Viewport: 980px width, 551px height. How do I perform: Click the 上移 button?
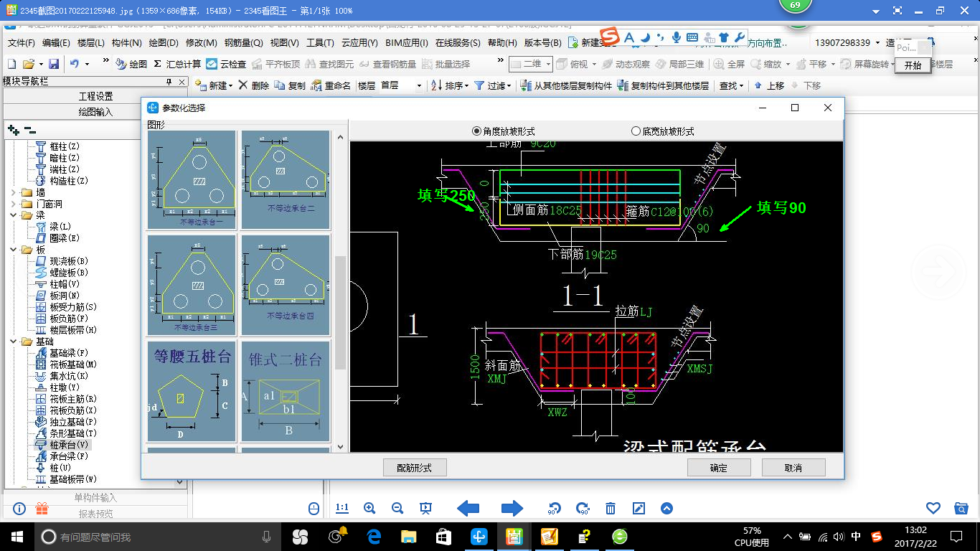[x=769, y=85]
